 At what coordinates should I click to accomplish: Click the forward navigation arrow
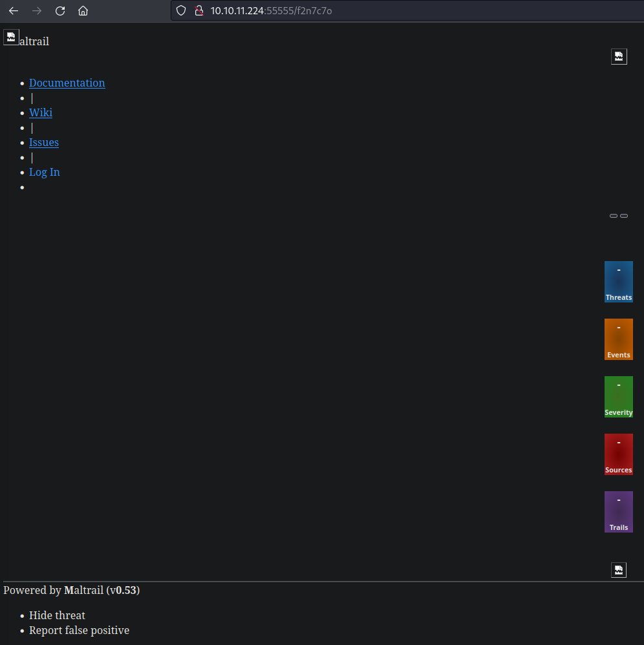[x=37, y=11]
